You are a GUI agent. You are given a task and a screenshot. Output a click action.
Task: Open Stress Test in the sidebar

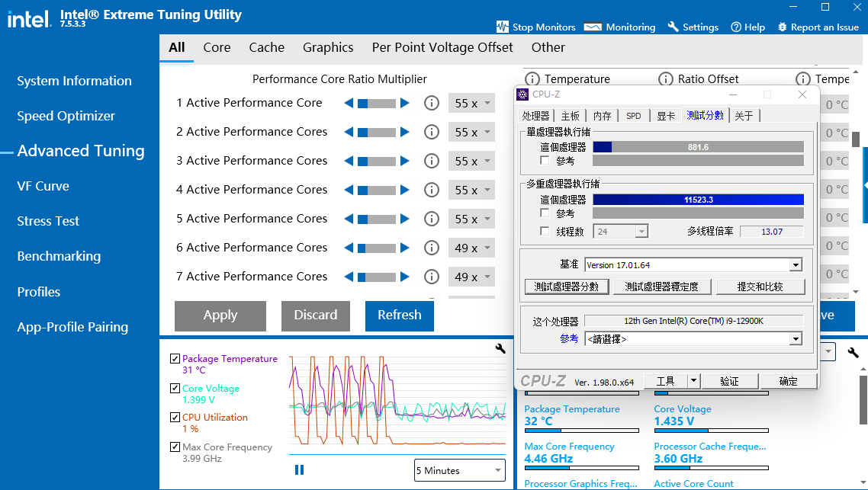48,221
